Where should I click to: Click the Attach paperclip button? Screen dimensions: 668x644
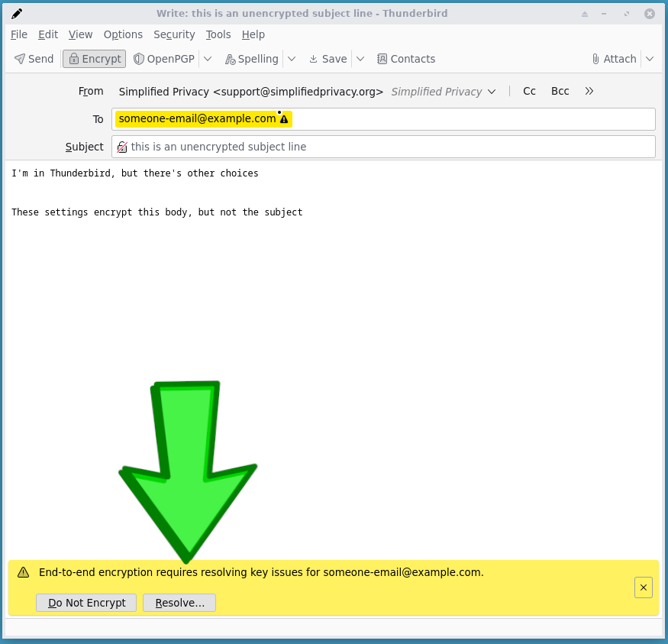(614, 59)
